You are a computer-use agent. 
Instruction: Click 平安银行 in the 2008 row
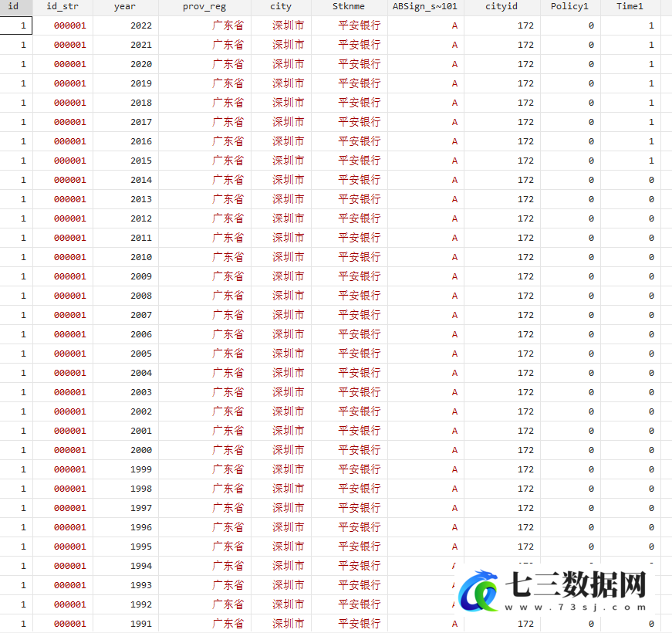pyautogui.click(x=359, y=296)
